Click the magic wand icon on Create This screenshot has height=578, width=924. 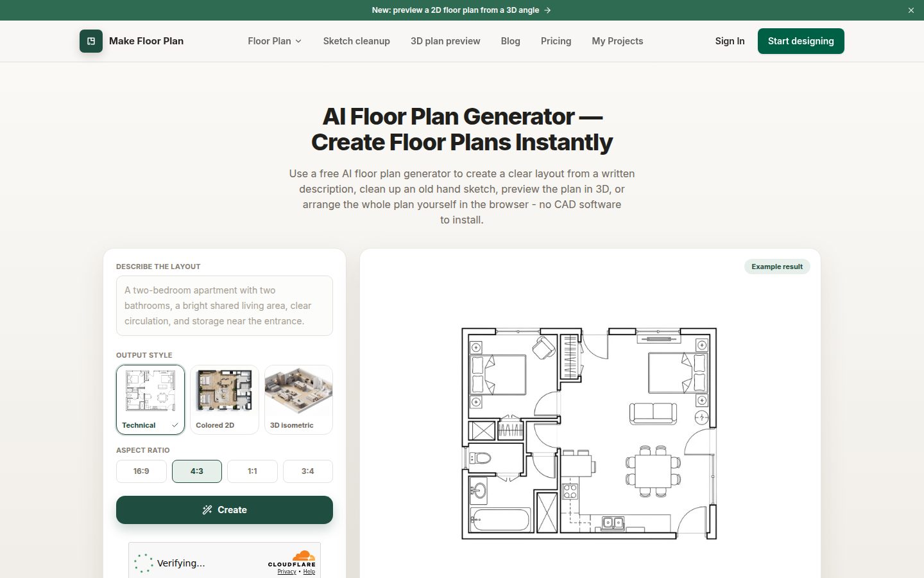(x=207, y=510)
